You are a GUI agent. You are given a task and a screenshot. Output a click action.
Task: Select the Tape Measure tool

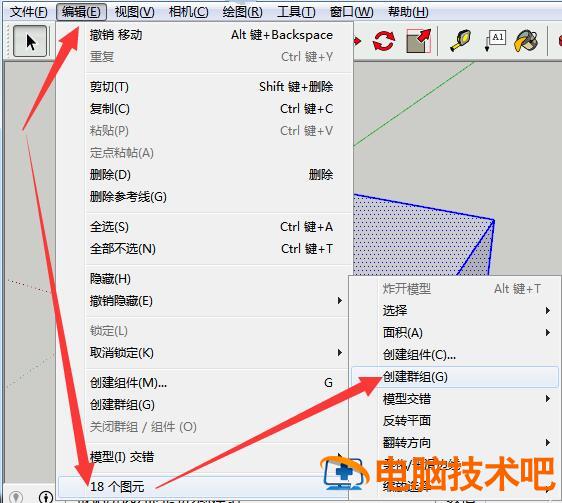pyautogui.click(x=460, y=41)
